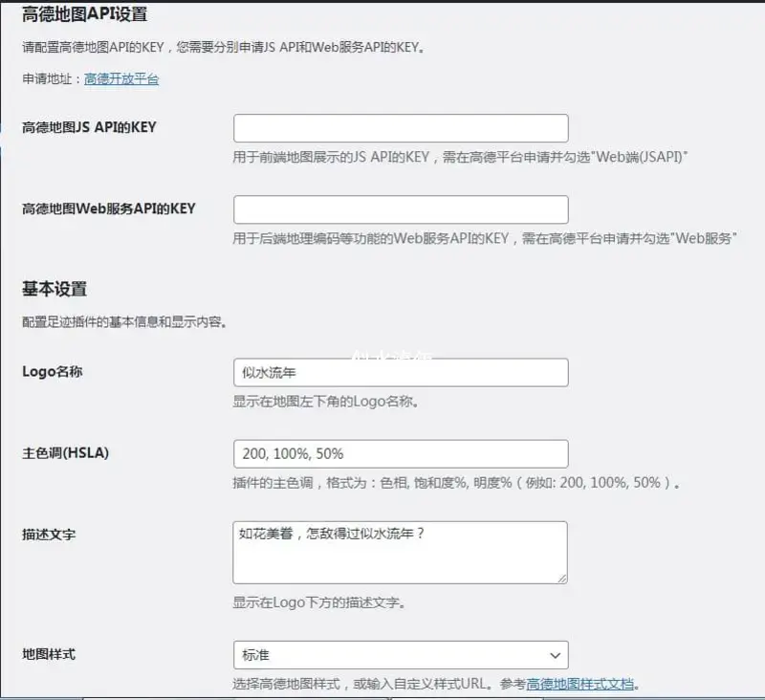Click the Web服务 API KEY hint text
765x700 pixels.
pyautogui.click(x=485, y=238)
